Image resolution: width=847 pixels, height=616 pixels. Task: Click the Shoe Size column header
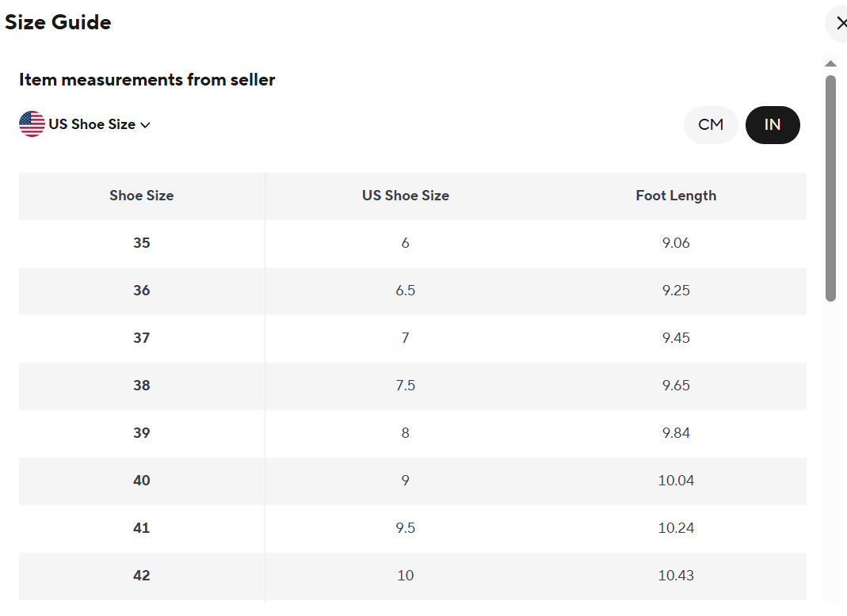[142, 196]
